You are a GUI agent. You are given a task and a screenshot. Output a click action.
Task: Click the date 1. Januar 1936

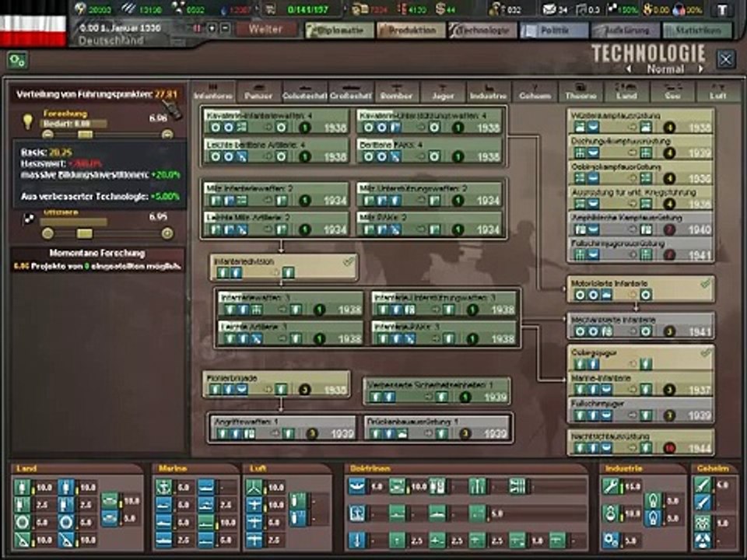[x=128, y=28]
